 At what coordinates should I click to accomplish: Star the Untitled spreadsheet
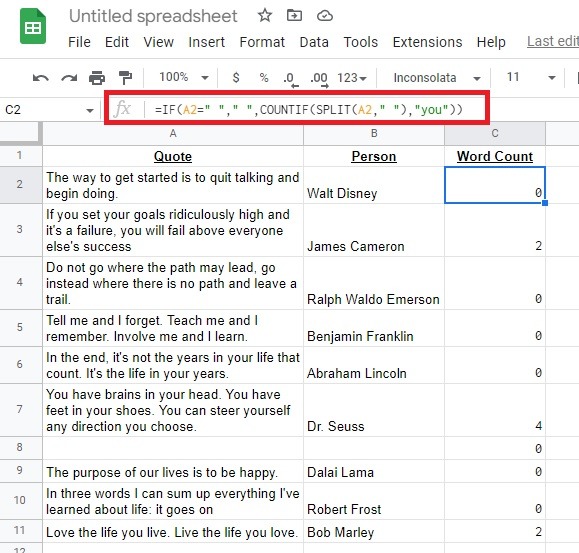click(265, 16)
